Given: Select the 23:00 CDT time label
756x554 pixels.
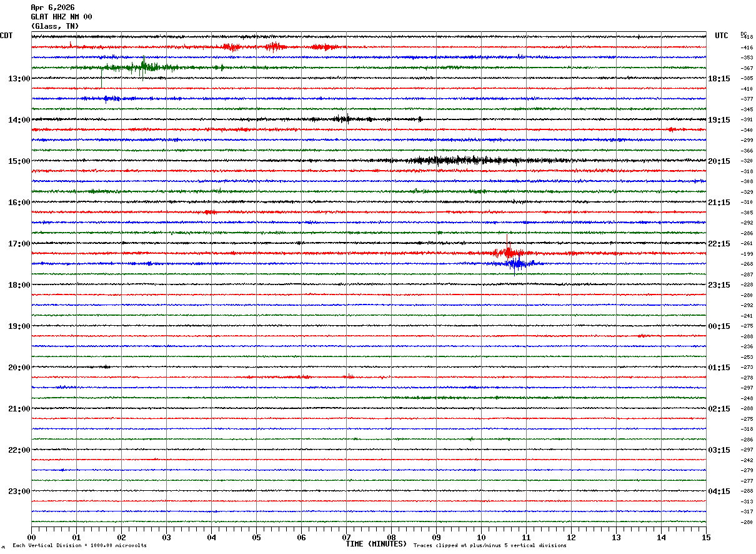Looking at the screenshot, I should pos(19,491).
